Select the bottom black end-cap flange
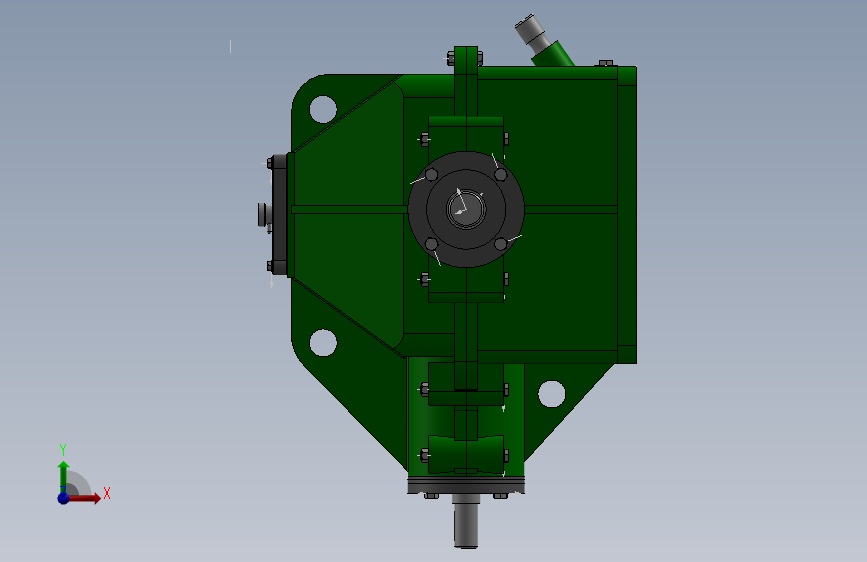Image resolution: width=867 pixels, height=562 pixels. [466, 485]
